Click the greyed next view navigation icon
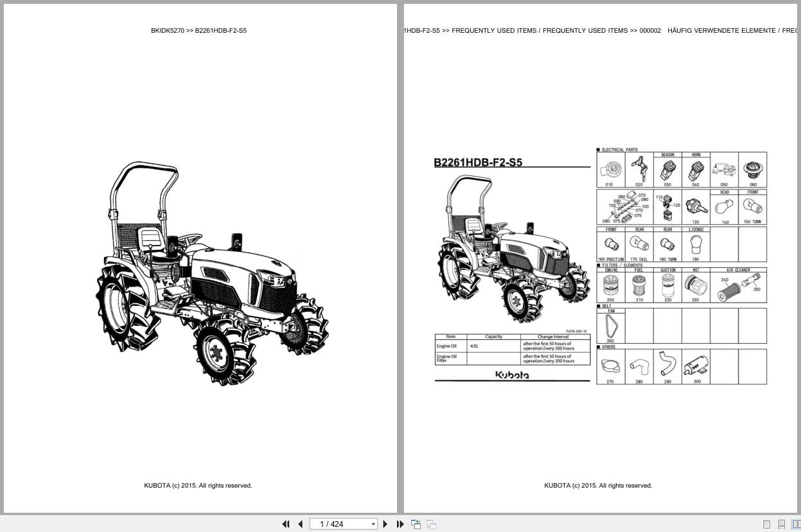This screenshot has width=801, height=532. pyautogui.click(x=431, y=524)
